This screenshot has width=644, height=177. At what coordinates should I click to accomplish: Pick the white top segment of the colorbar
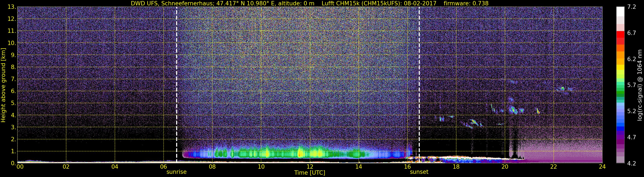(620, 12)
